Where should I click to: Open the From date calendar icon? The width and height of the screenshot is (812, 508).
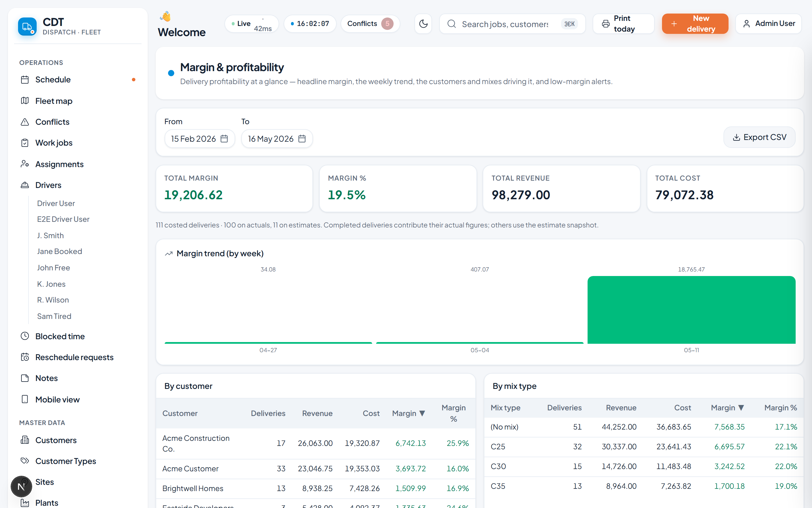coord(224,139)
